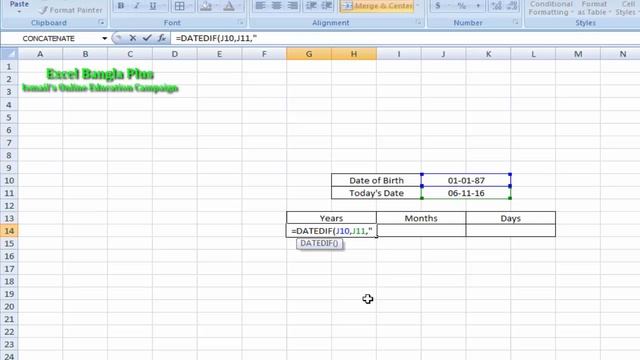640x360 pixels.
Task: Click the 'Years' header cell
Action: coord(331,218)
